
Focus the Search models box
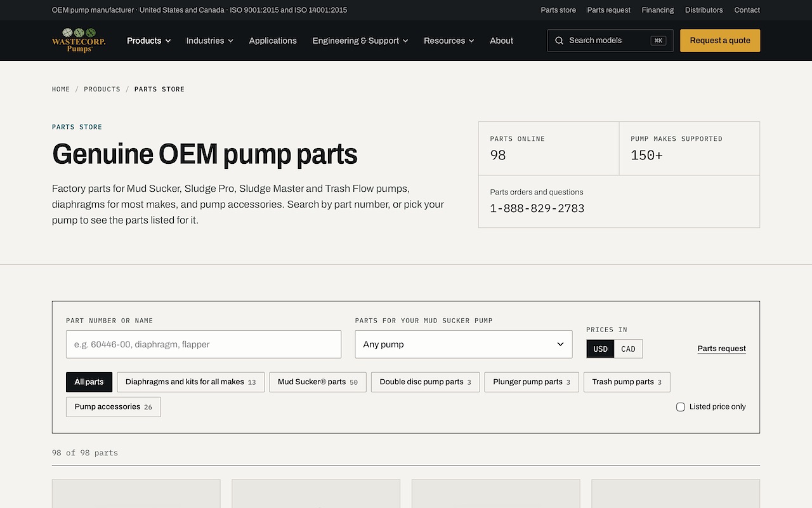click(x=610, y=41)
